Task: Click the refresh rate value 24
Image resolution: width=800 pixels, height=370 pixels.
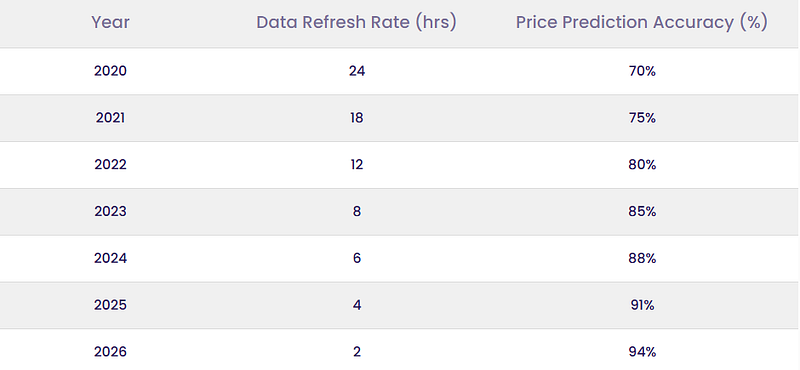Action: coord(357,71)
